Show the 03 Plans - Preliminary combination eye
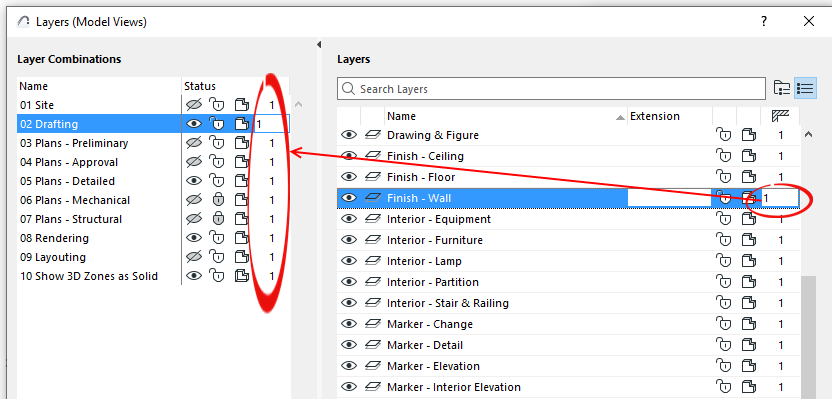The image size is (832, 399). (x=194, y=143)
